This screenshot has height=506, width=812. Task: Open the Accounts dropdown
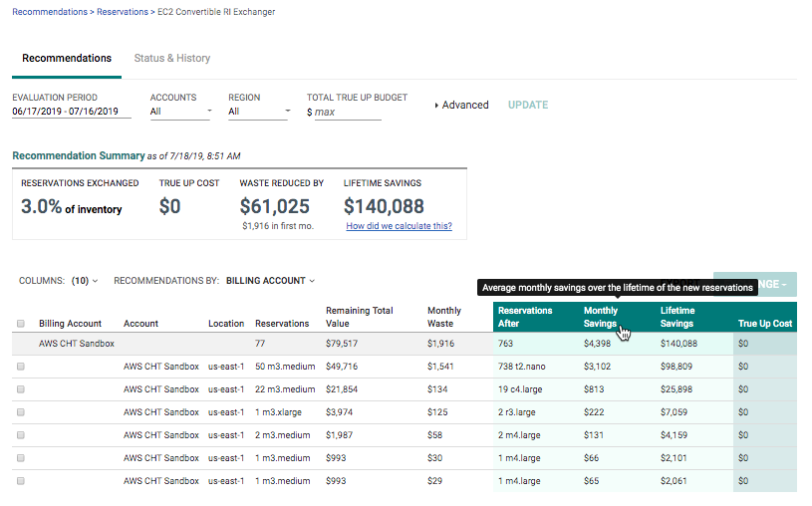180,112
